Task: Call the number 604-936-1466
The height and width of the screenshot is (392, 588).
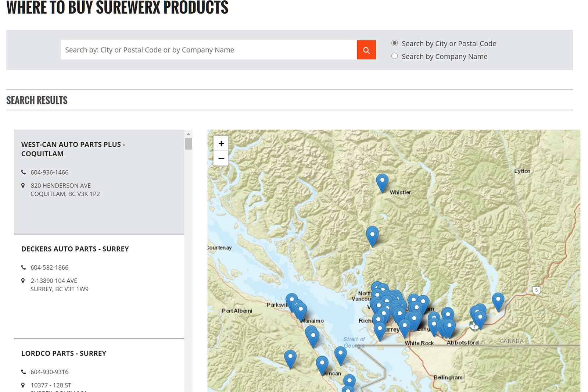Action: click(49, 172)
